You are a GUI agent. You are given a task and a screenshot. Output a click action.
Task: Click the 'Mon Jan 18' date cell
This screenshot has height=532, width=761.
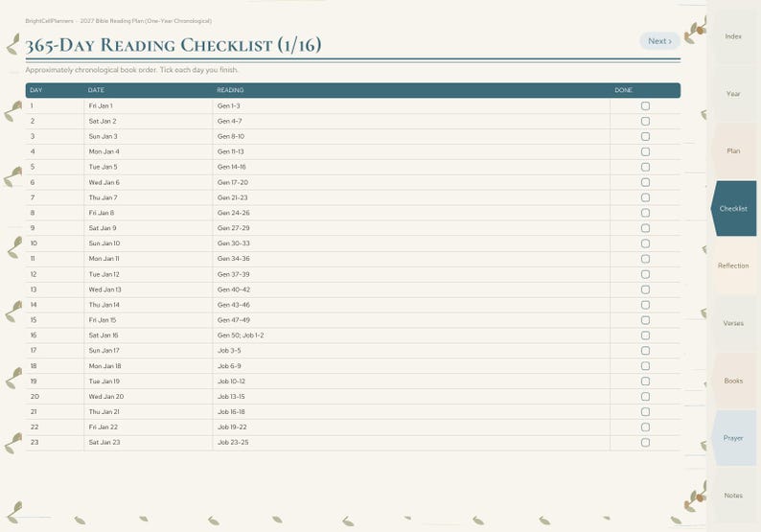(x=148, y=366)
